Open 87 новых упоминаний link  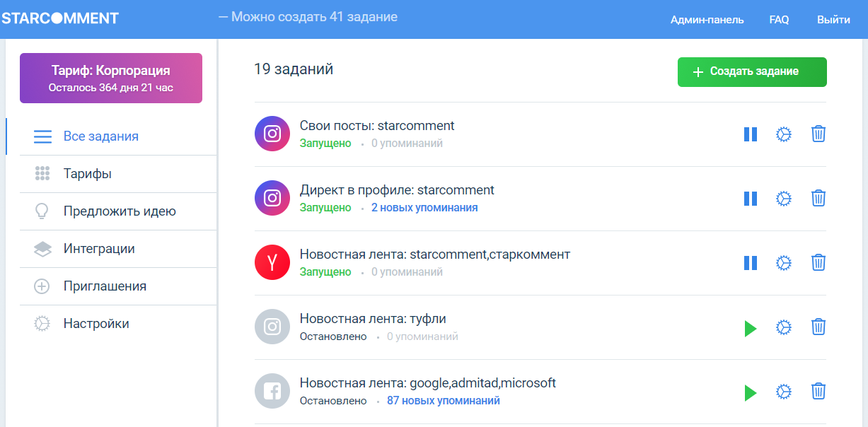[x=443, y=401]
